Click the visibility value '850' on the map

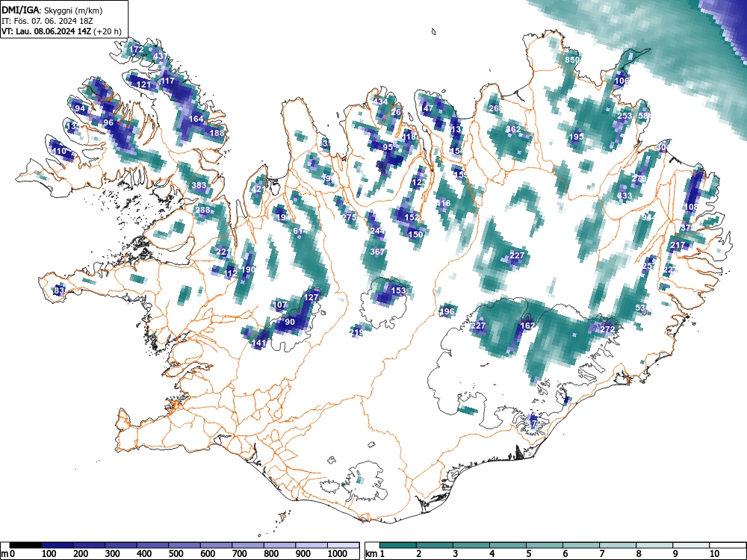572,60
